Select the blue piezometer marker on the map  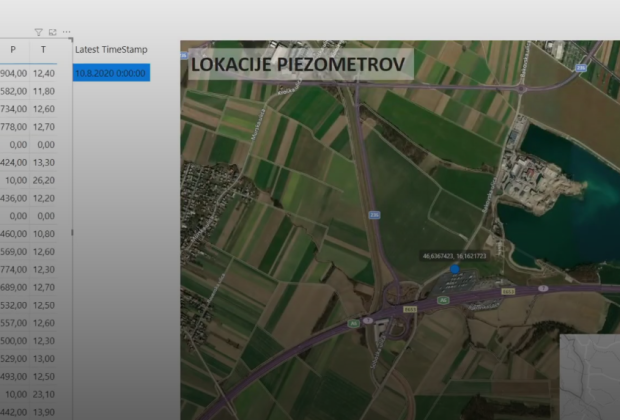click(x=455, y=268)
